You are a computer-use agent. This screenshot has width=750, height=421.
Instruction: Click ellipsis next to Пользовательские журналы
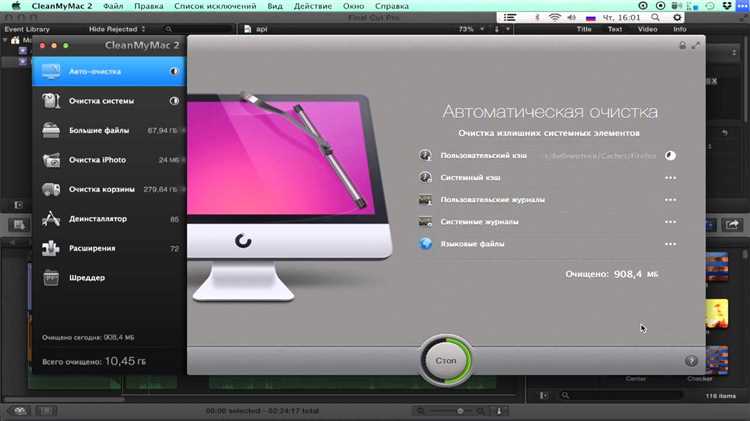671,200
